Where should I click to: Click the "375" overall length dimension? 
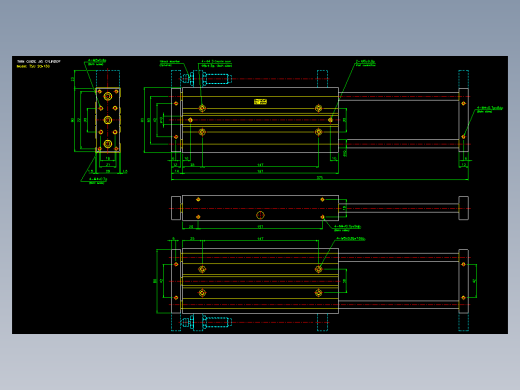pyautogui.click(x=320, y=178)
